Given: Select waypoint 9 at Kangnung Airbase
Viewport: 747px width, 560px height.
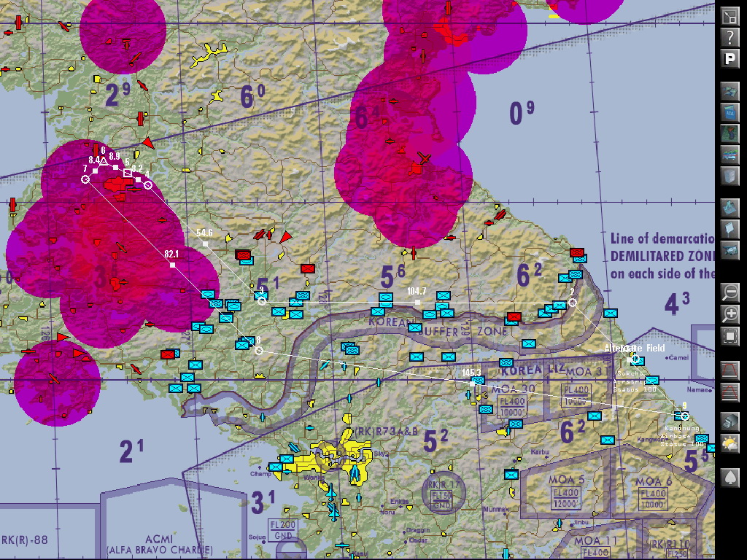Looking at the screenshot, I should click(x=684, y=416).
